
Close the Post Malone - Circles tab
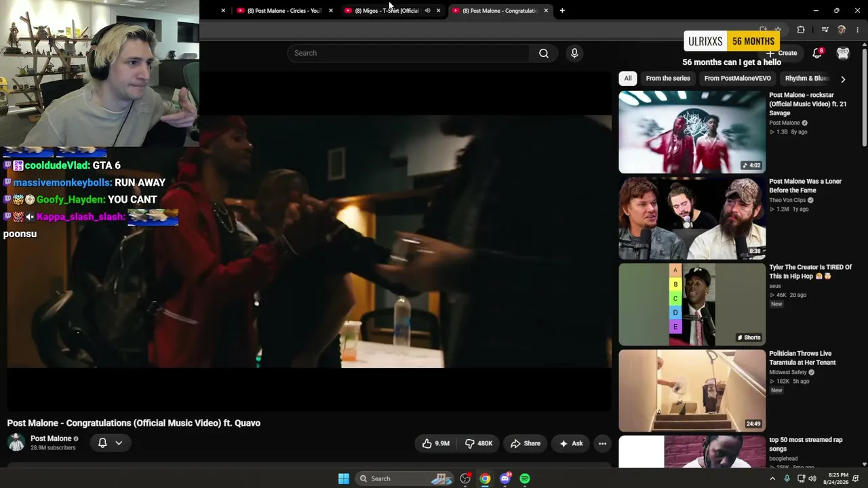[x=331, y=11]
